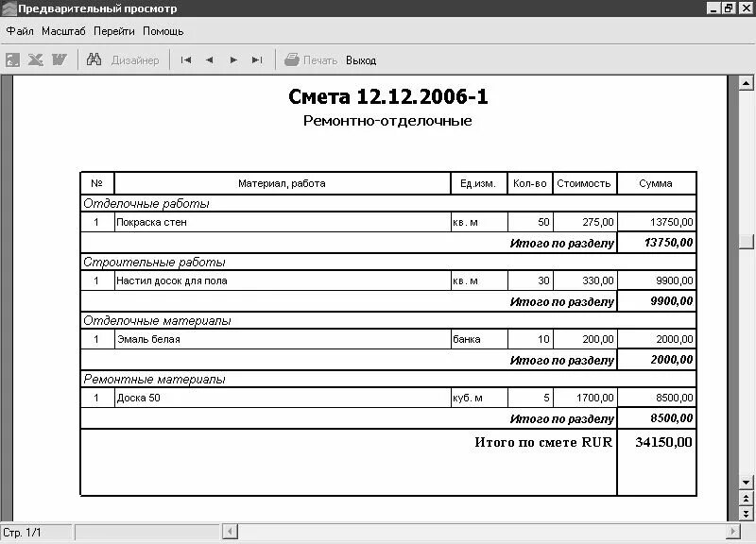Click the Стр. 1/1 status indicator
756x544 pixels.
tap(36, 533)
